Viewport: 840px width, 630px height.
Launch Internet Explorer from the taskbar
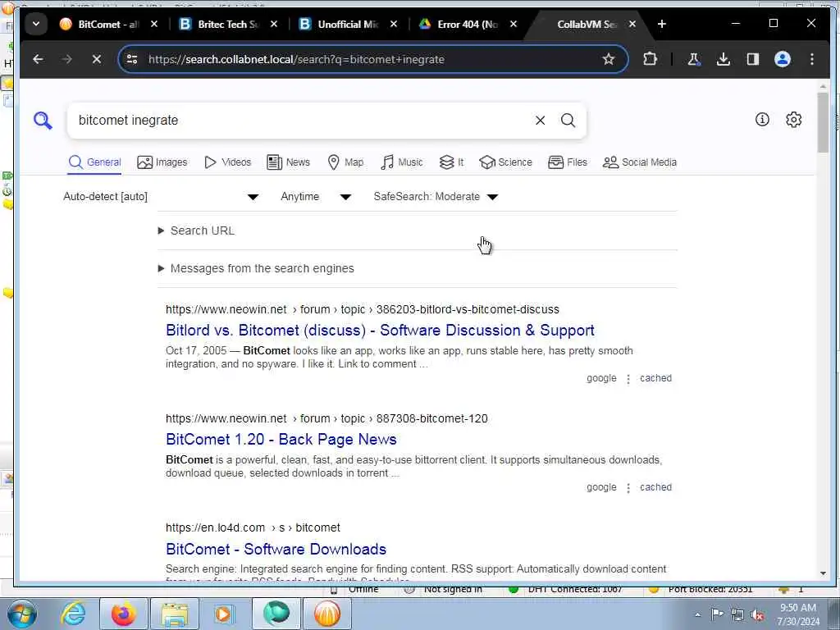click(x=73, y=614)
